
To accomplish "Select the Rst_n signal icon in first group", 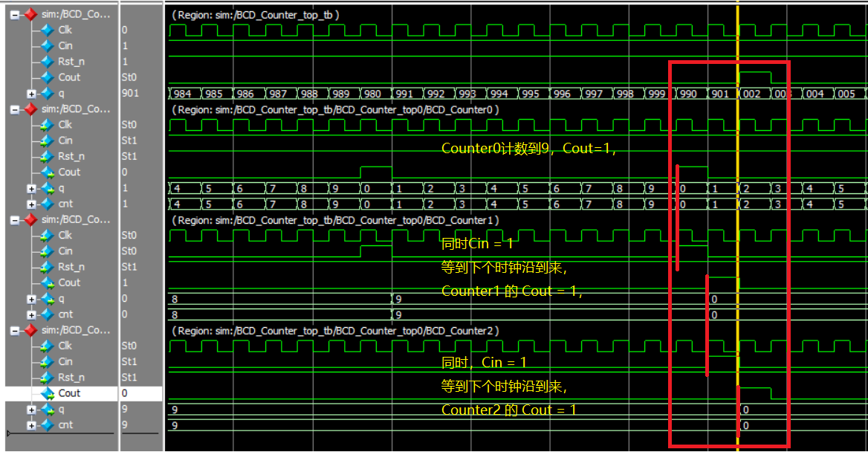I will pyautogui.click(x=48, y=62).
